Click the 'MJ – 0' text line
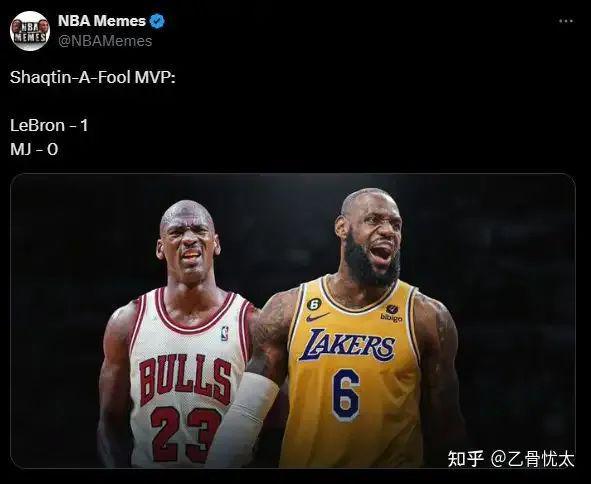This screenshot has width=591, height=484. click(x=34, y=150)
